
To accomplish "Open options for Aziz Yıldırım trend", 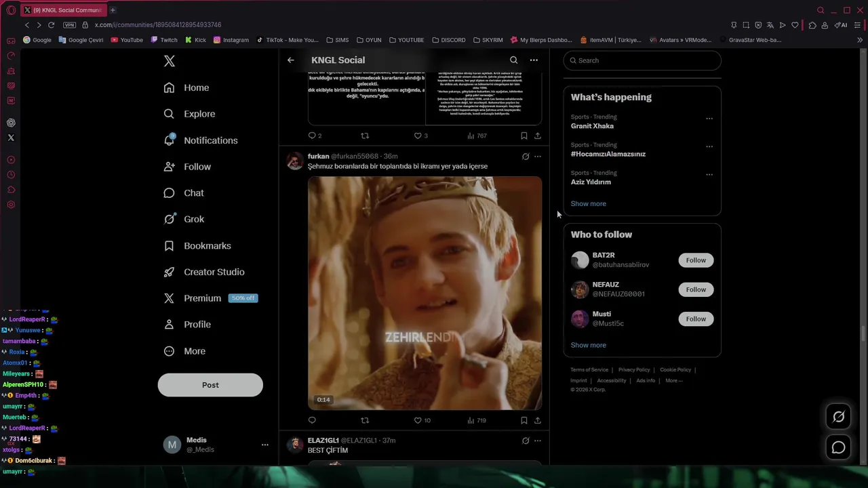I will click(709, 174).
